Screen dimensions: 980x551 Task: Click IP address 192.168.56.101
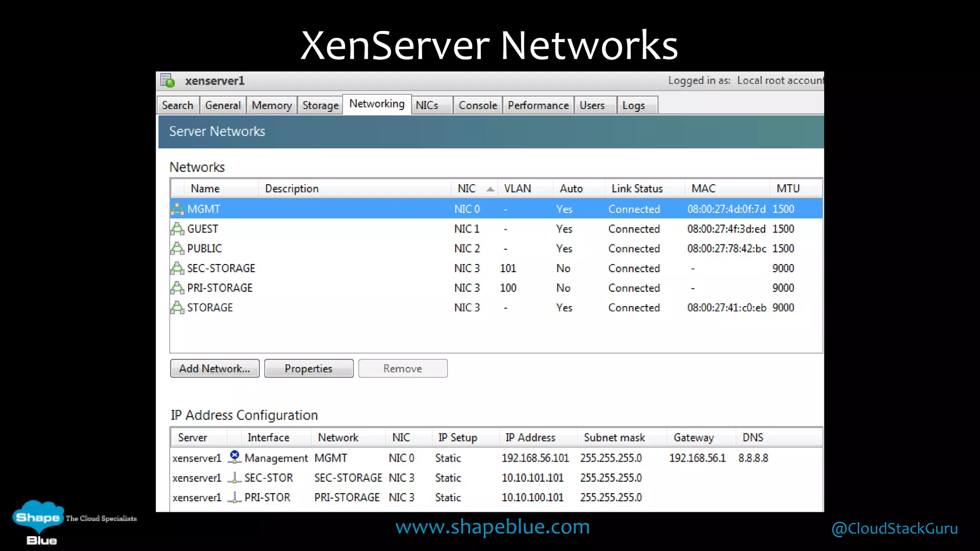tap(535, 458)
